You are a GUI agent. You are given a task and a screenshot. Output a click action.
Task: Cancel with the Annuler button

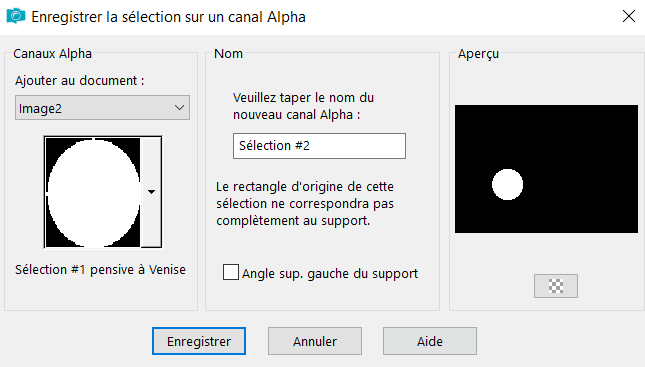point(315,341)
